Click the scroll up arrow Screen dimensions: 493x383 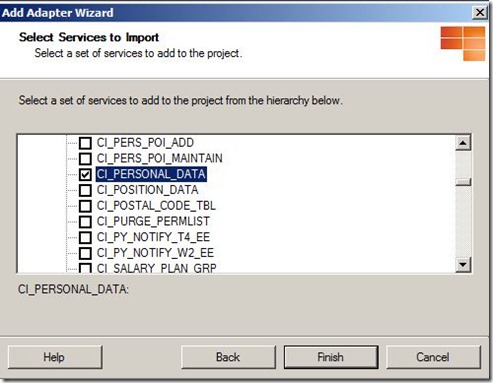tap(463, 143)
